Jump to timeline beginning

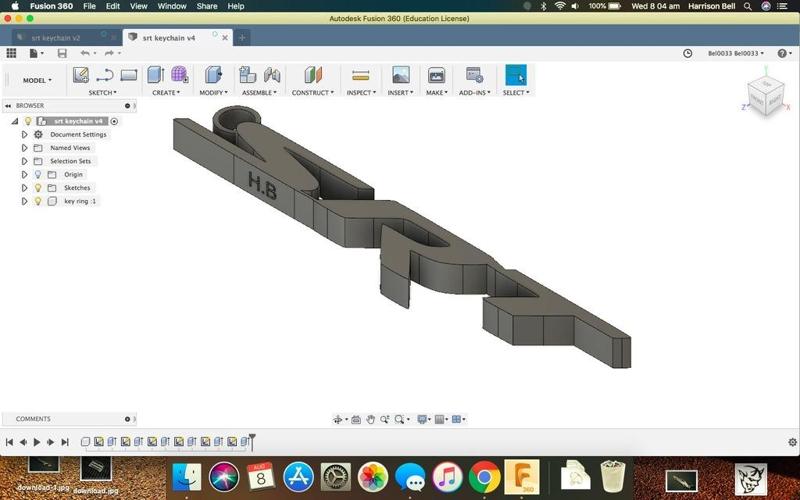(x=9, y=442)
